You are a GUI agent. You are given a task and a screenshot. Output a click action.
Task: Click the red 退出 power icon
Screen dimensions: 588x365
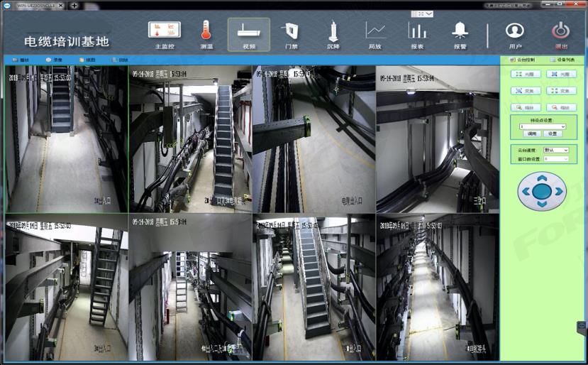561,36
